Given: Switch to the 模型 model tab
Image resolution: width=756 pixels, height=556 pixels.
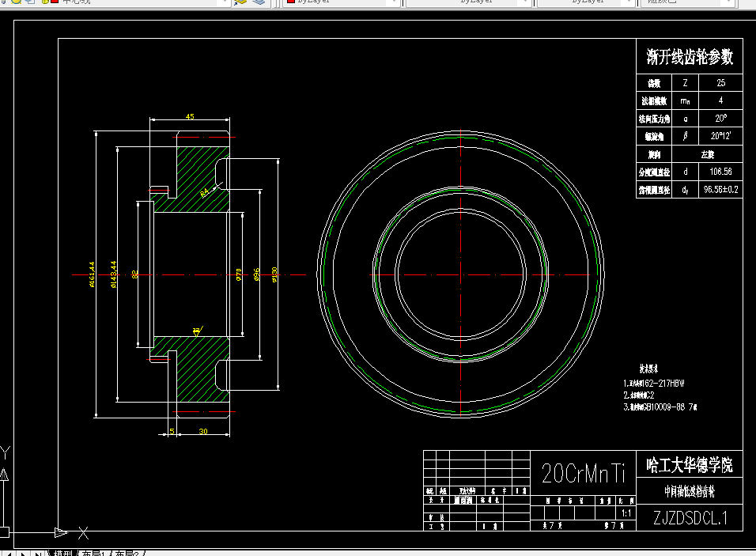Looking at the screenshot, I should point(62,553).
